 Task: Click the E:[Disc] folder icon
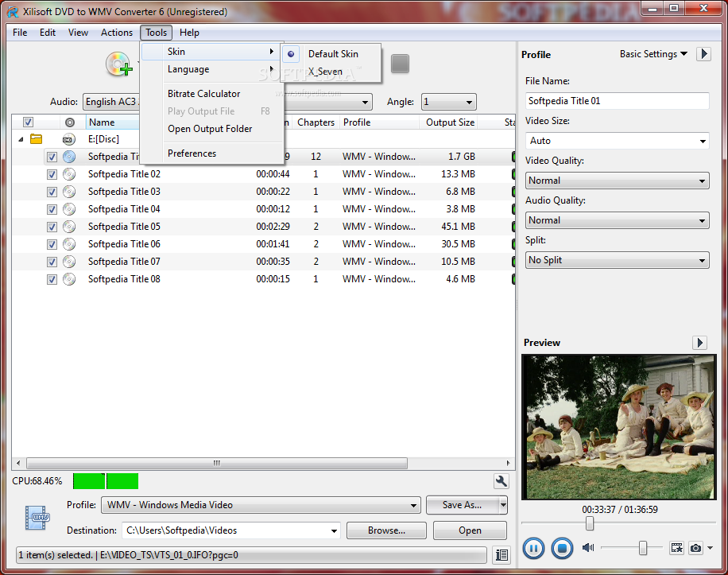pos(37,139)
